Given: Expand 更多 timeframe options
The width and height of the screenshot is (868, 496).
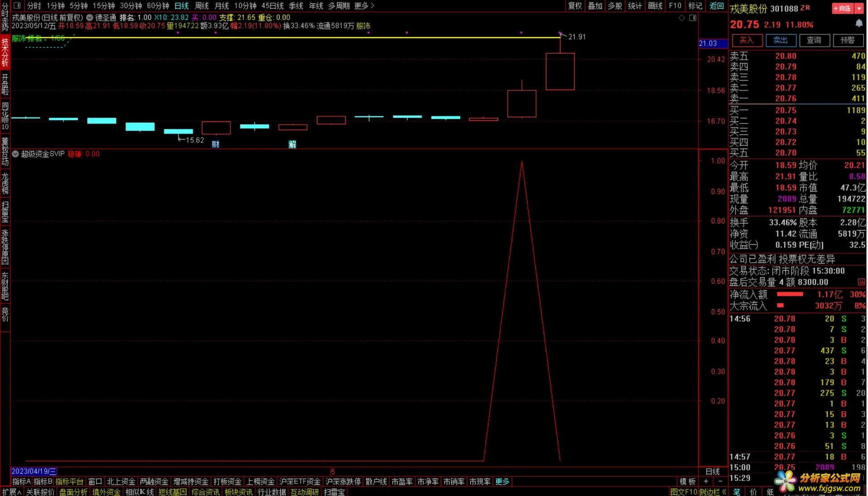Looking at the screenshot, I should coord(364,6).
